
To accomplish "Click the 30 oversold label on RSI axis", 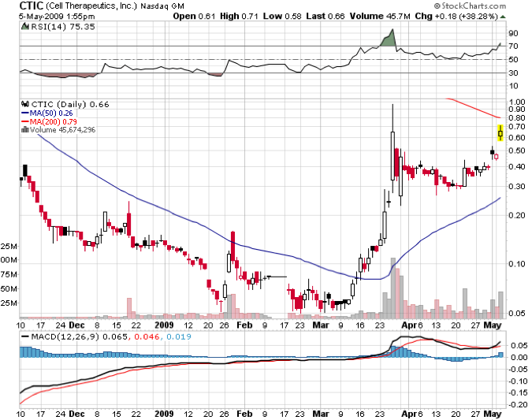I will tap(513, 73).
